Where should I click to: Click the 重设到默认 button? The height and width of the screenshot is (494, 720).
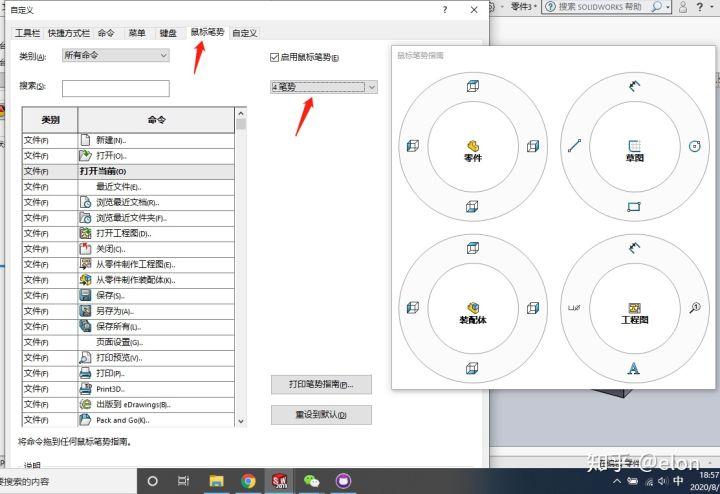[321, 415]
